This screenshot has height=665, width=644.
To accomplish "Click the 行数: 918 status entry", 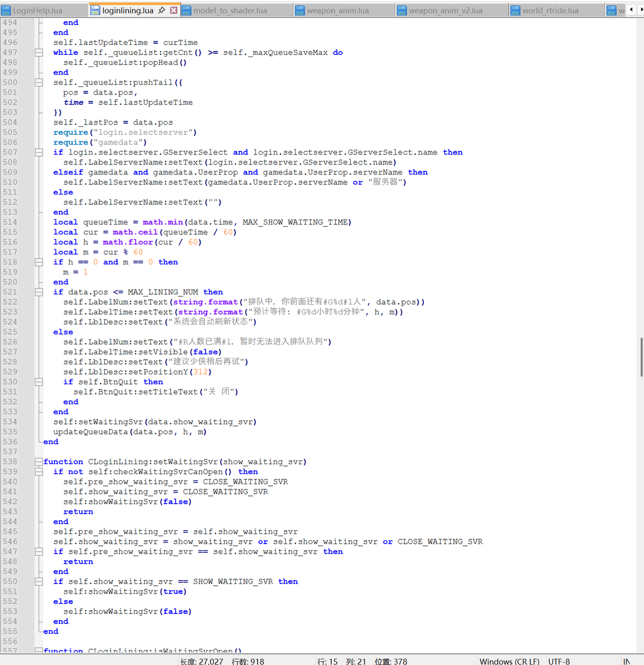I will click(248, 661).
